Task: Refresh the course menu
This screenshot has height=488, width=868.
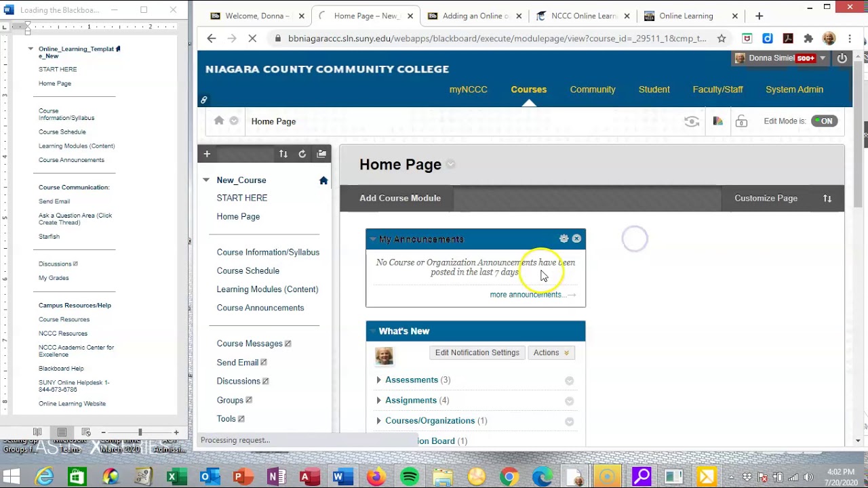Action: pyautogui.click(x=302, y=154)
